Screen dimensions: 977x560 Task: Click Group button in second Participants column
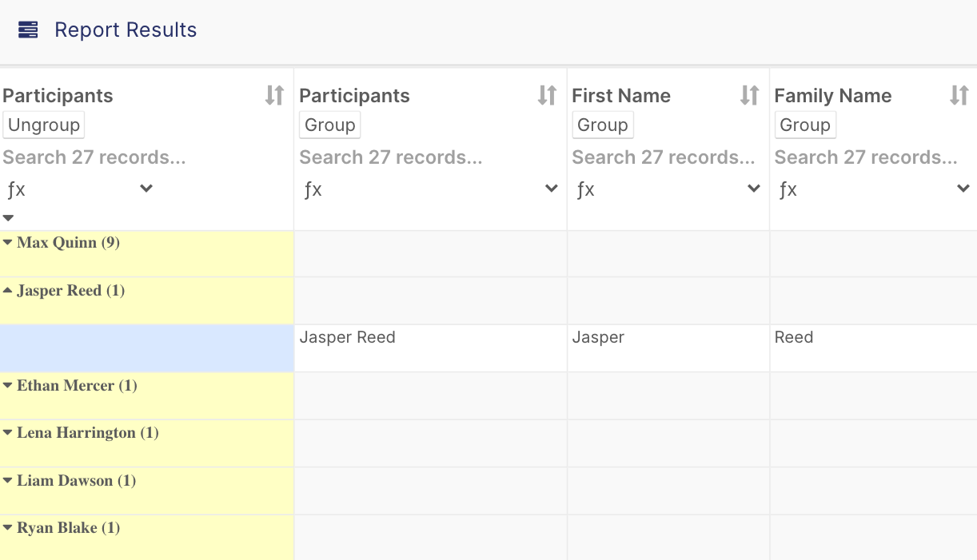tap(330, 125)
